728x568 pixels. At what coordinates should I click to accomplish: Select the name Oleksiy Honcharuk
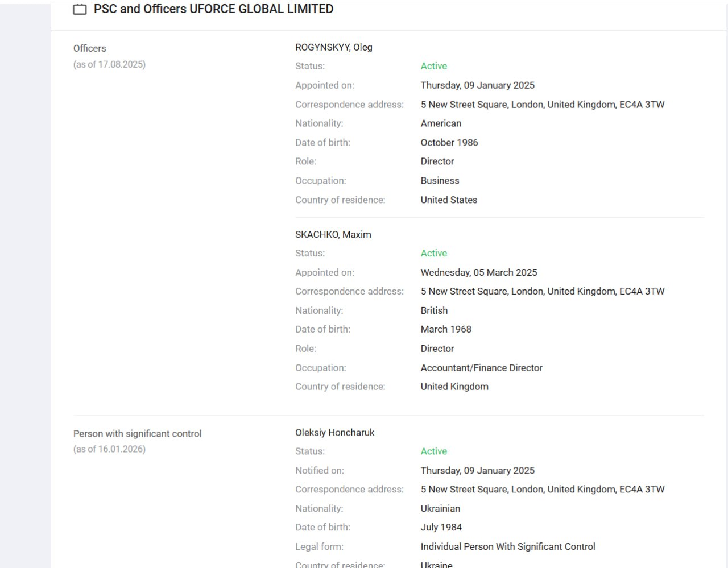click(x=335, y=433)
